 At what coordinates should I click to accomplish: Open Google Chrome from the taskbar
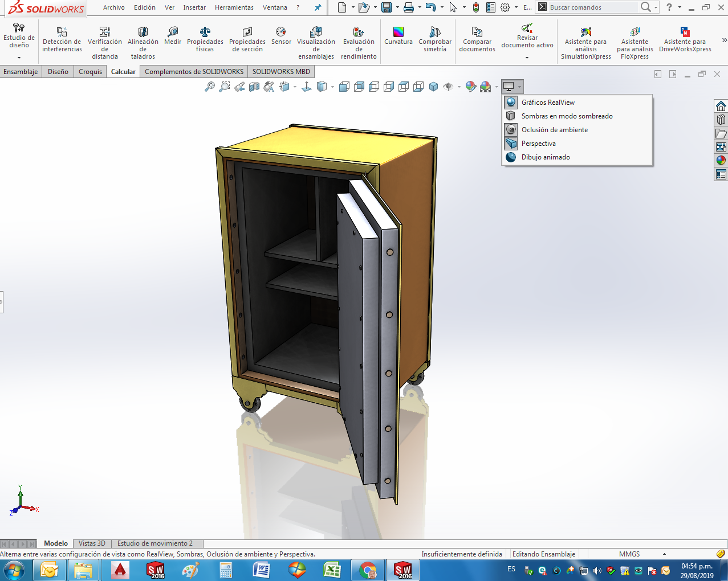coord(368,570)
